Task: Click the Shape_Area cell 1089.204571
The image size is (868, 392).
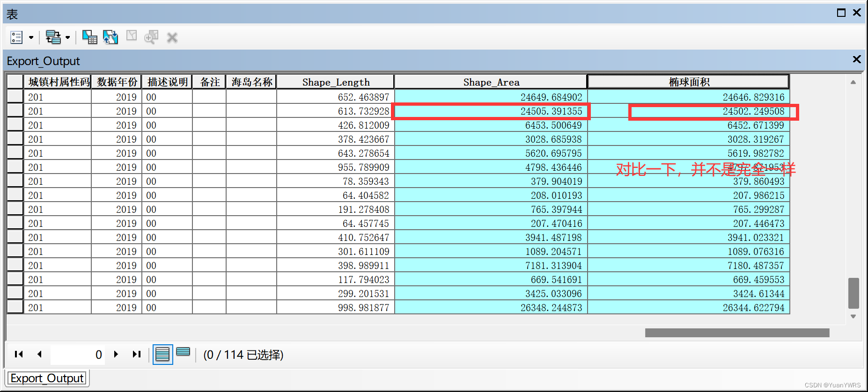Action: click(x=491, y=251)
